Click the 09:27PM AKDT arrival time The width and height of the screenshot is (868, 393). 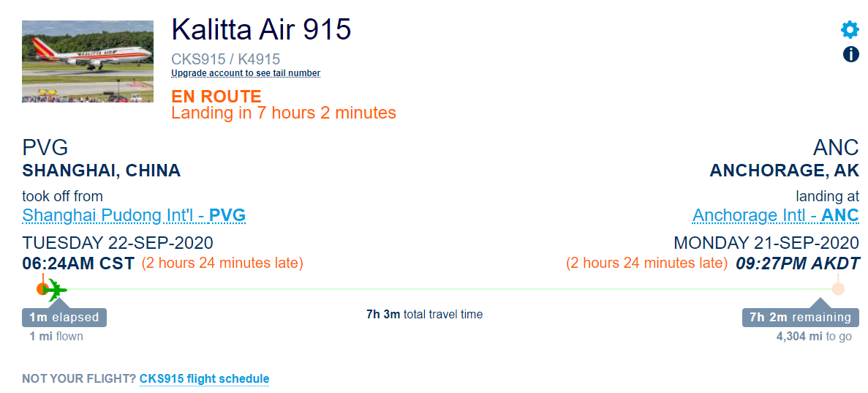pyautogui.click(x=798, y=263)
